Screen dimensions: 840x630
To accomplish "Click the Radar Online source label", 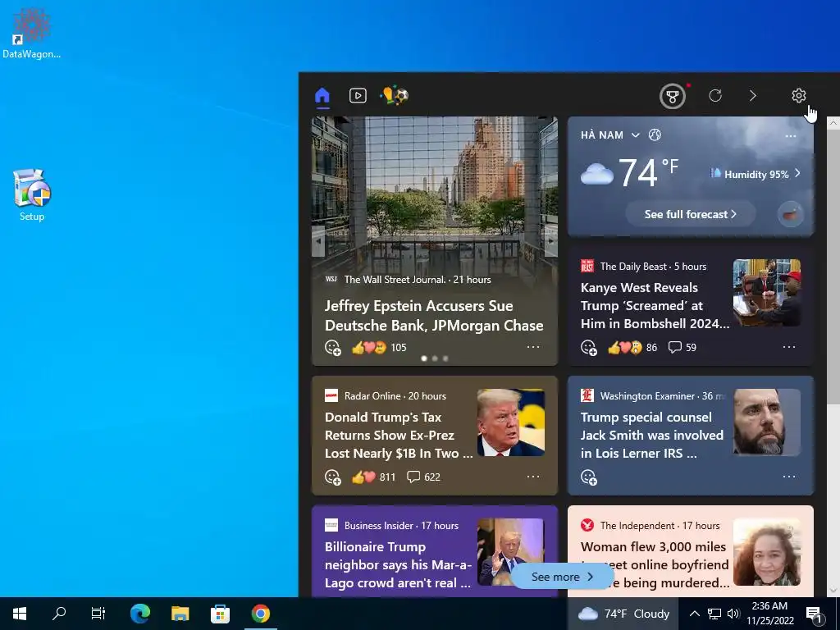I will point(372,396).
